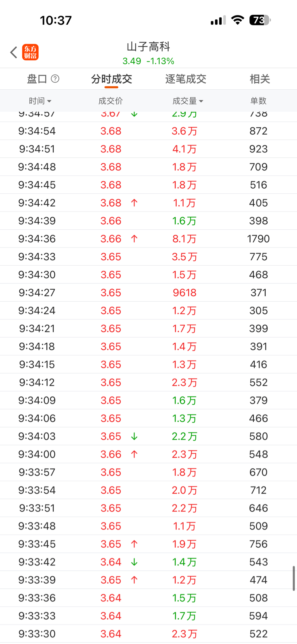Tap the red up arrow at 9:34:36
This screenshot has height=644, width=297.
click(x=134, y=239)
